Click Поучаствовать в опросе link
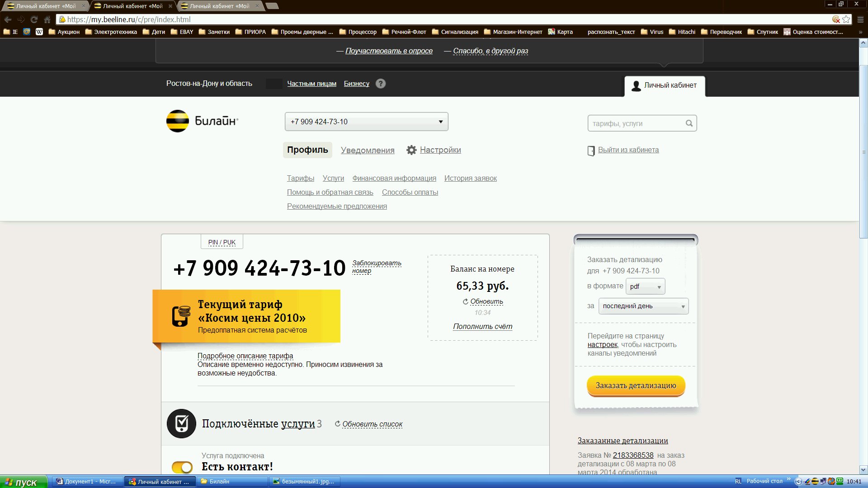This screenshot has height=488, width=868. (389, 51)
